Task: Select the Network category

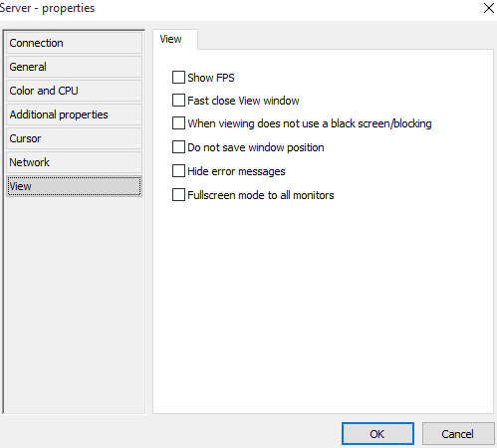Action: pos(74,162)
